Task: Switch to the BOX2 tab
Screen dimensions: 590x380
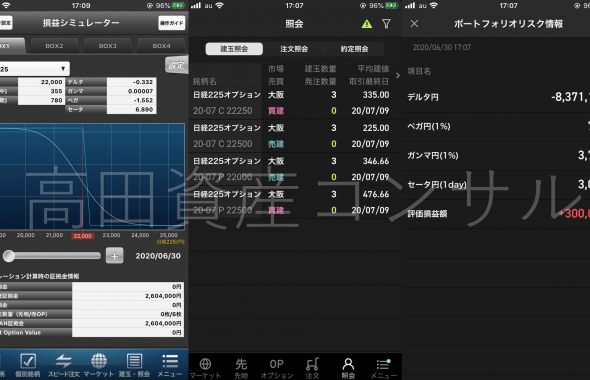Action: point(54,46)
